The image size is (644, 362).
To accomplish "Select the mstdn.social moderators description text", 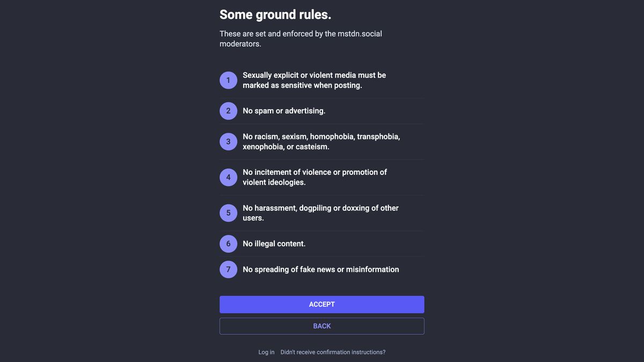I will 301,38.
